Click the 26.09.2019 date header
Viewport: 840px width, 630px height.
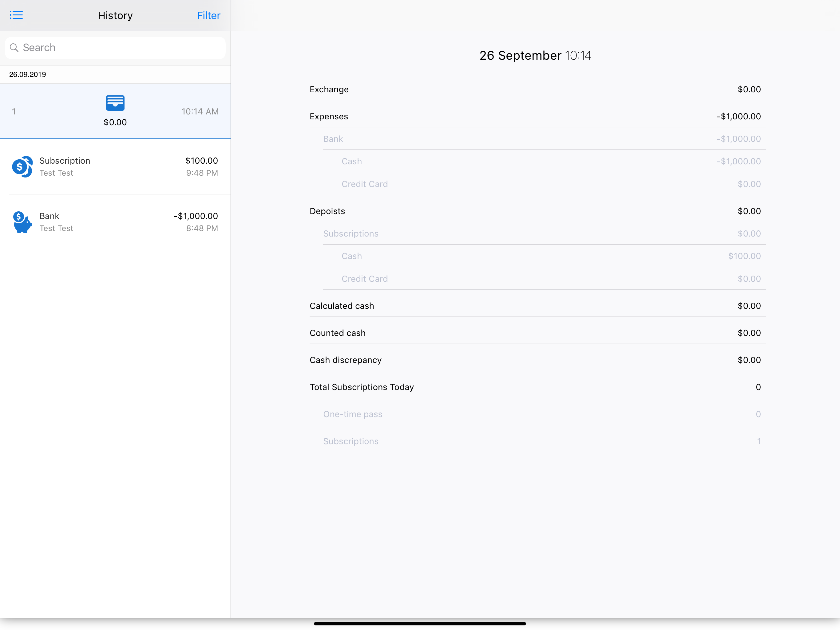click(x=28, y=74)
